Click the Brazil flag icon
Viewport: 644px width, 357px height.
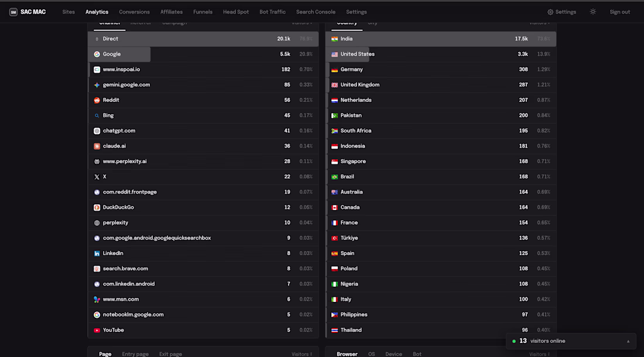click(335, 177)
